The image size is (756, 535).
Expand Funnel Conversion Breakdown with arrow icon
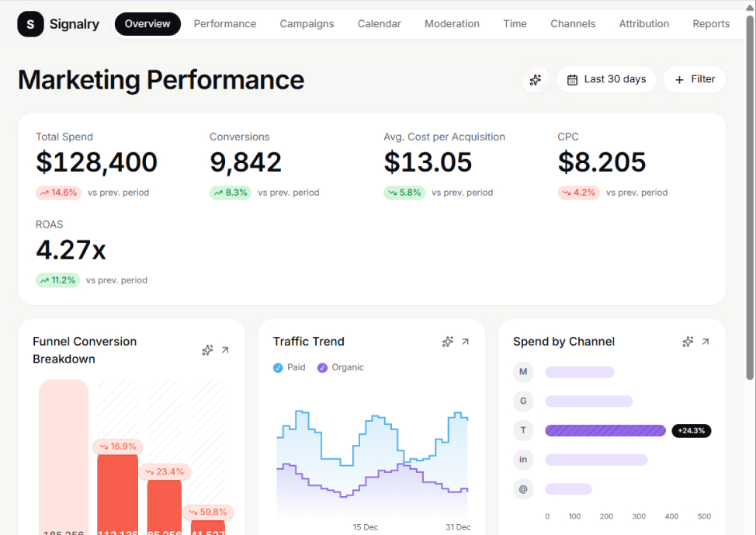tap(225, 350)
